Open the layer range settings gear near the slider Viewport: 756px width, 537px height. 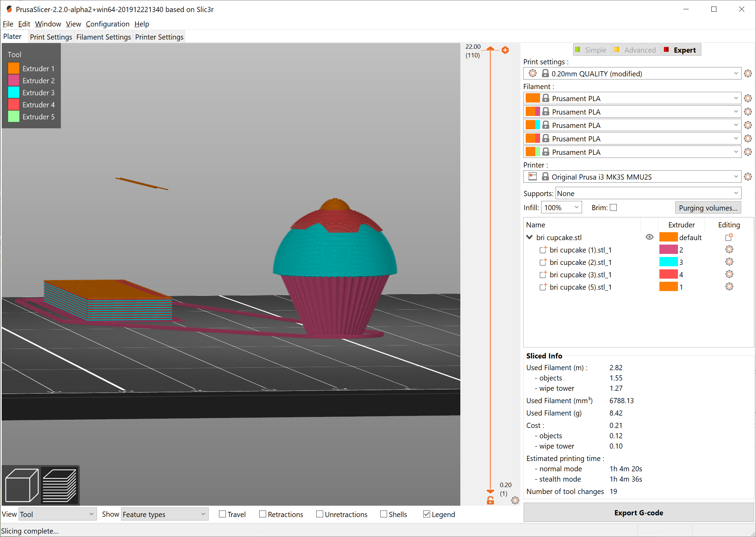pyautogui.click(x=515, y=501)
